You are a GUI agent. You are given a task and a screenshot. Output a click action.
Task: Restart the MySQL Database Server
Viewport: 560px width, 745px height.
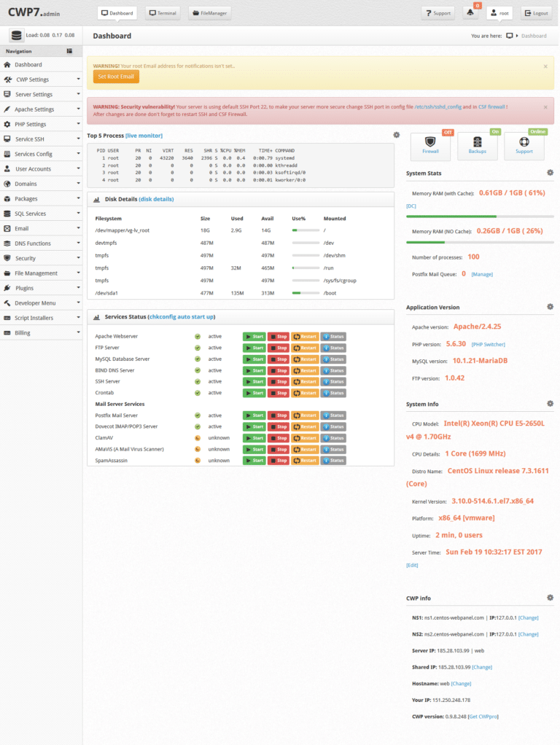coord(305,359)
